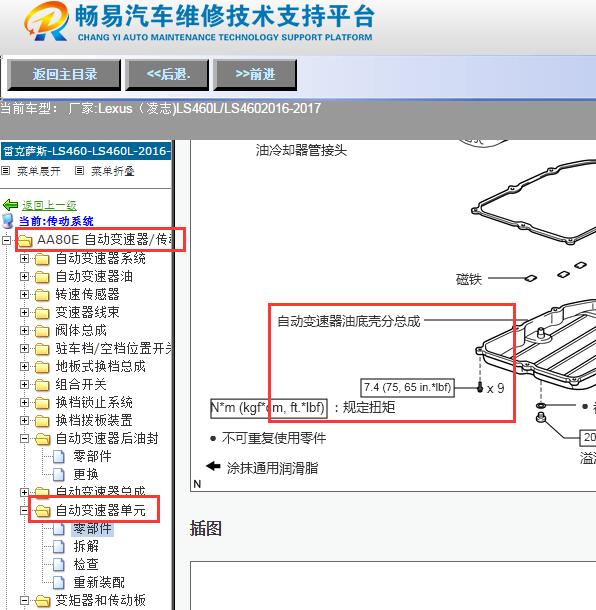This screenshot has width=596, height=610.
Task: Click the 菜单折叠 list icon
Action: (x=79, y=170)
